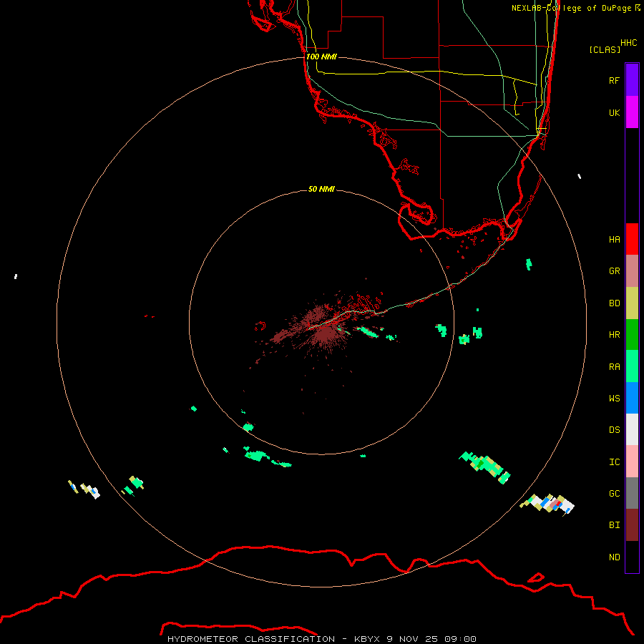Viewport: 644px width, 644px height.
Task: Click the [CLAS] legend header
Action: click(x=605, y=49)
